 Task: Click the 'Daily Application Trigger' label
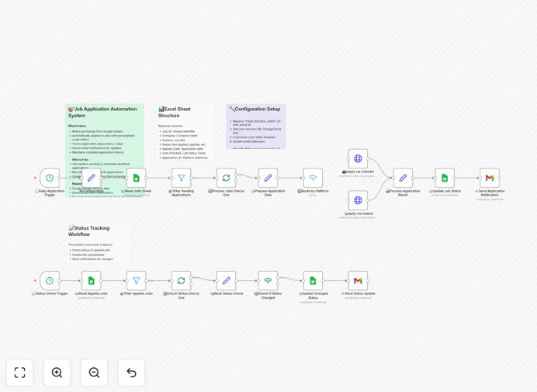50,193
